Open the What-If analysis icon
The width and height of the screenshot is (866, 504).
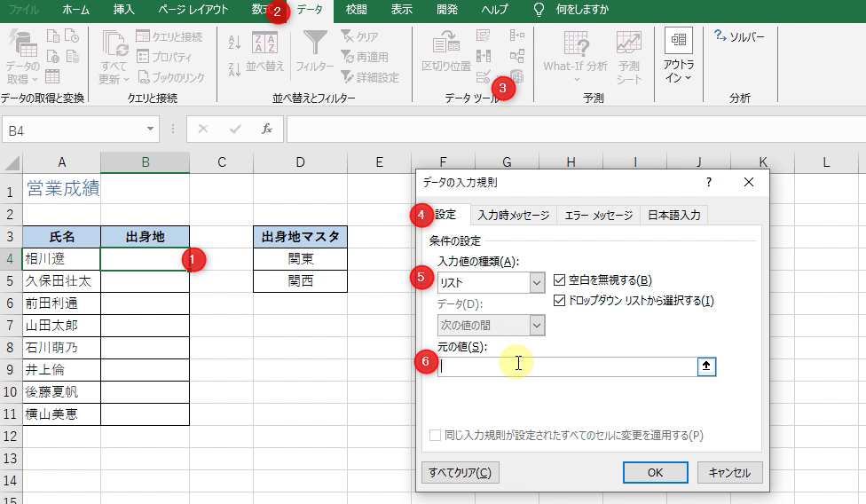click(576, 44)
